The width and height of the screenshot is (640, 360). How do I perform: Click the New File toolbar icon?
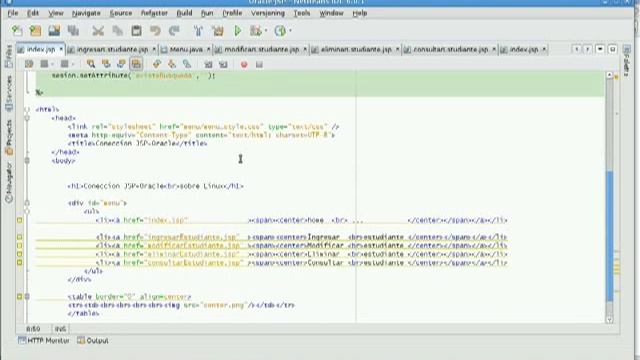17,31
